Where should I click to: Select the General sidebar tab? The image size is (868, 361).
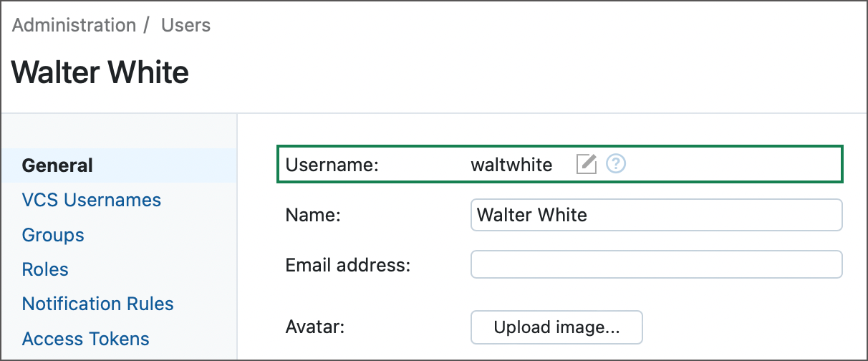[57, 165]
